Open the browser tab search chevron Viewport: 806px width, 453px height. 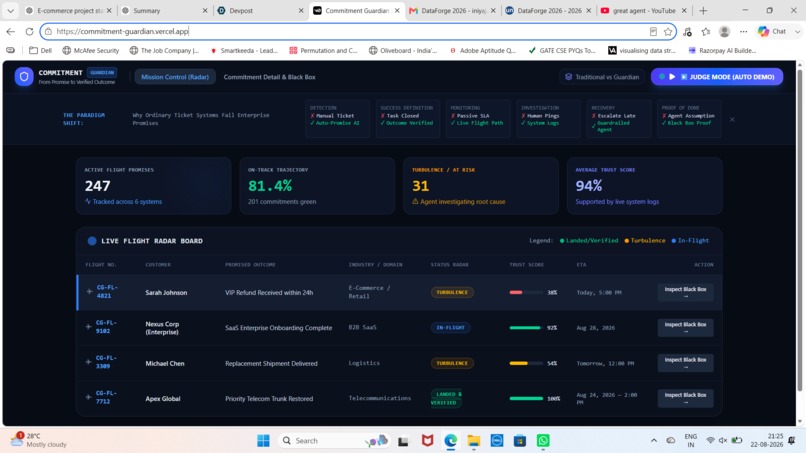click(10, 10)
